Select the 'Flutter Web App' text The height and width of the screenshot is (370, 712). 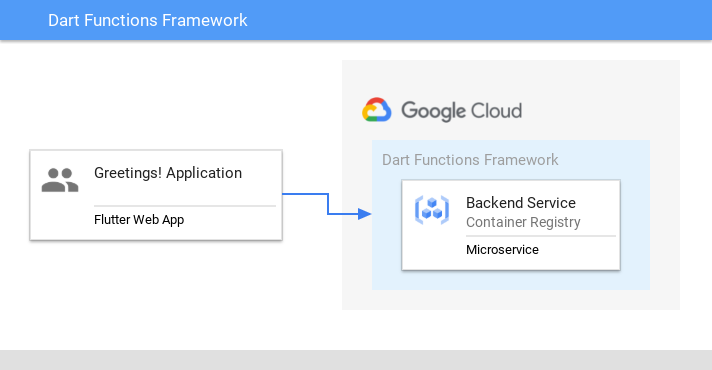click(139, 220)
